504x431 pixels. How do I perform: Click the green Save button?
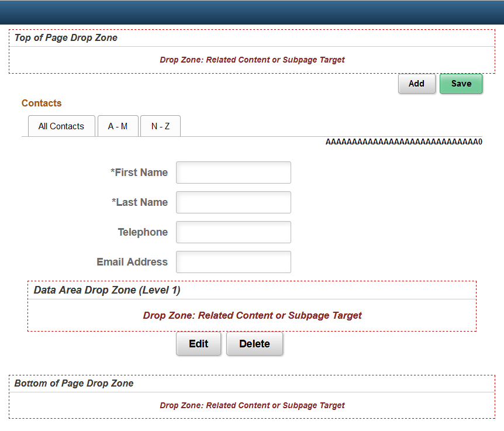point(461,84)
